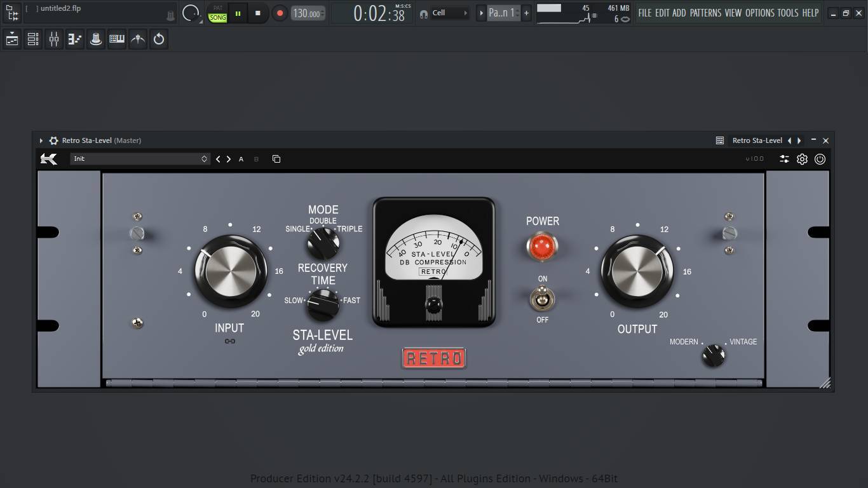Click the RECOVERY TIME knob
868x488 pixels.
coord(323,306)
